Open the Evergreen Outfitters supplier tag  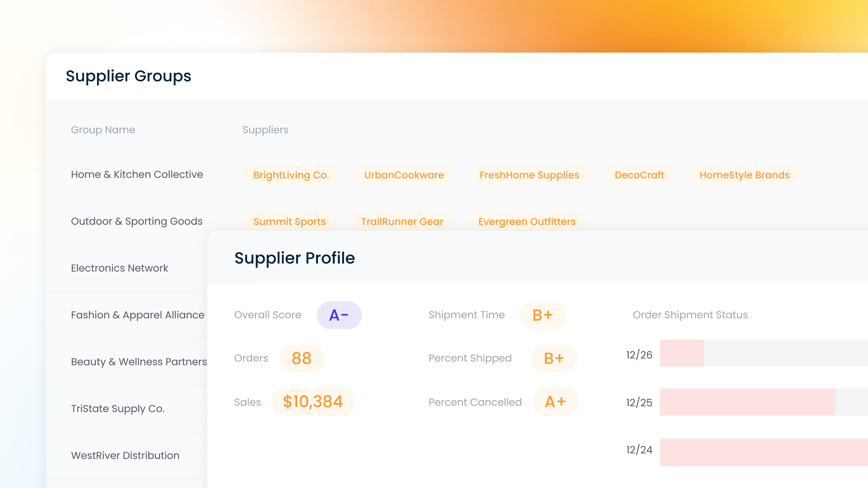click(x=527, y=221)
